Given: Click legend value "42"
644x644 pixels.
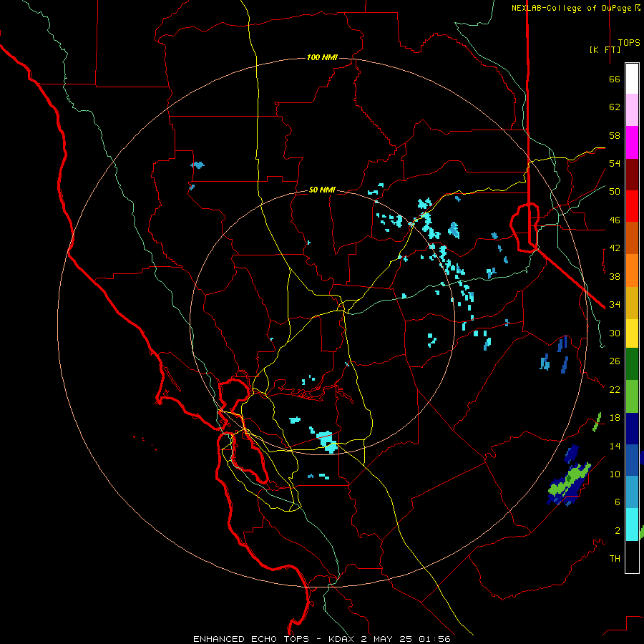Looking at the screenshot, I should pos(615,248).
